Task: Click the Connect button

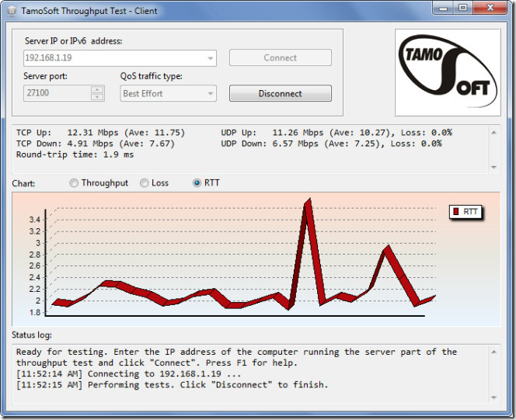Action: (281, 58)
